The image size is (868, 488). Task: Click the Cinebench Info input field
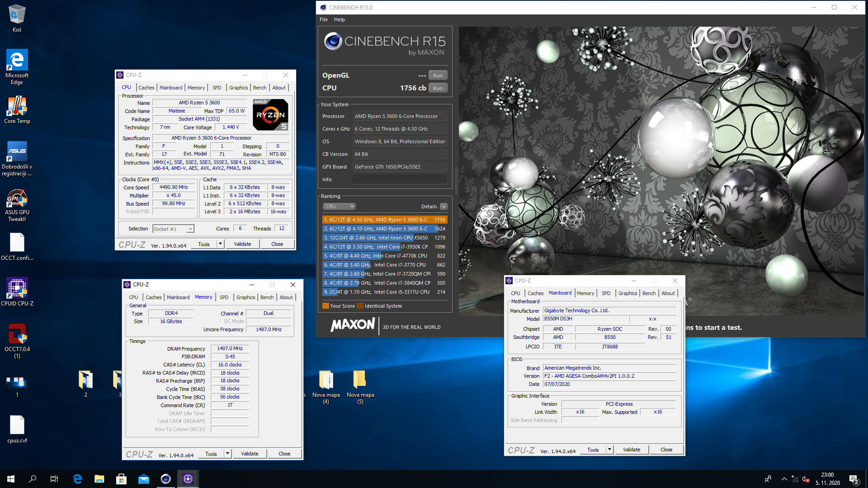[x=400, y=179]
